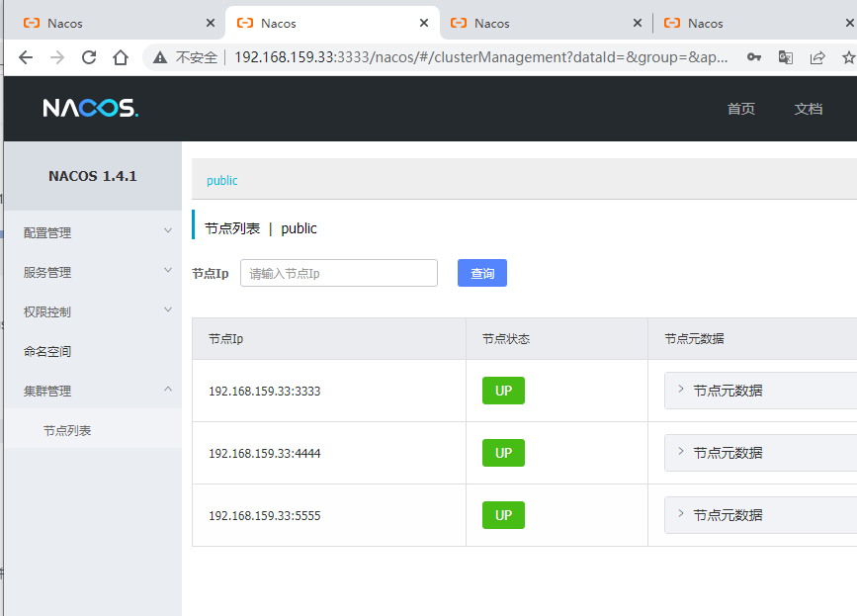Open saved passwords key icon
Image resolution: width=857 pixels, height=616 pixels.
pos(754,57)
